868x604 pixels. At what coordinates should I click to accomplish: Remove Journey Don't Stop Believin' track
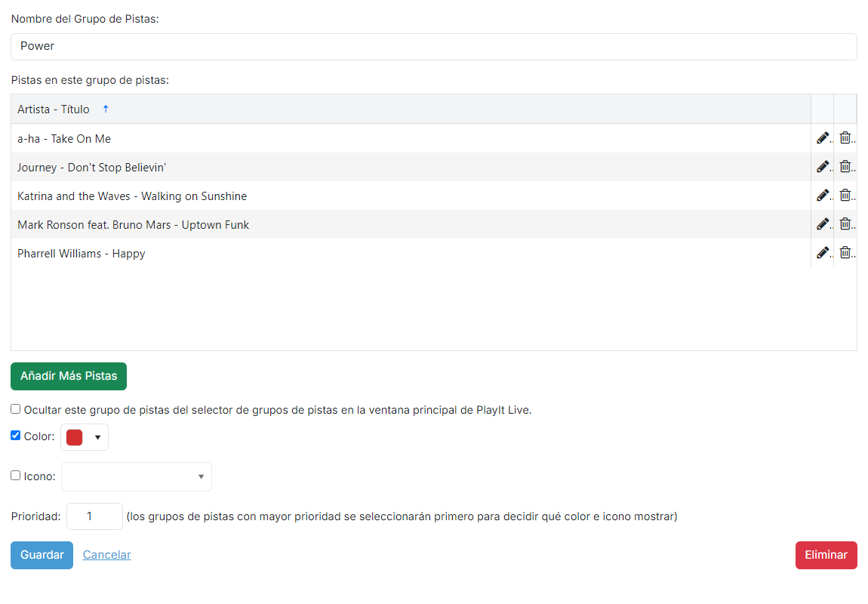click(x=845, y=167)
